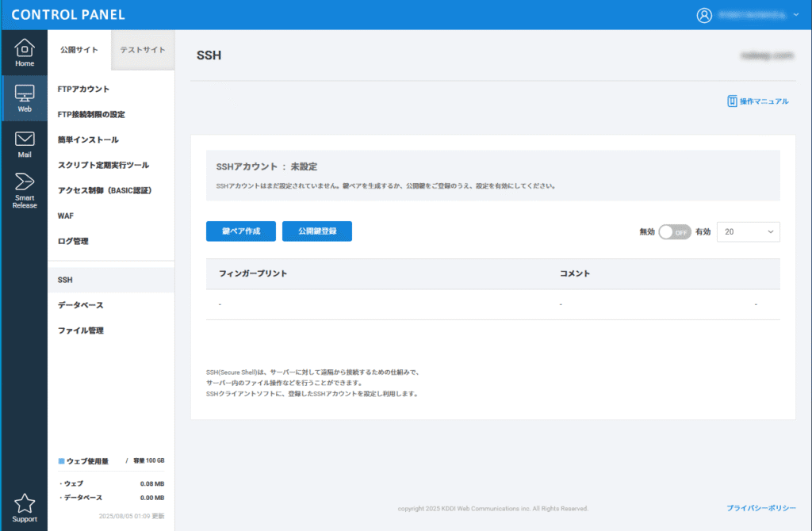The height and width of the screenshot is (531, 812).
Task: Click the 鍵ペア作成 button
Action: [241, 231]
